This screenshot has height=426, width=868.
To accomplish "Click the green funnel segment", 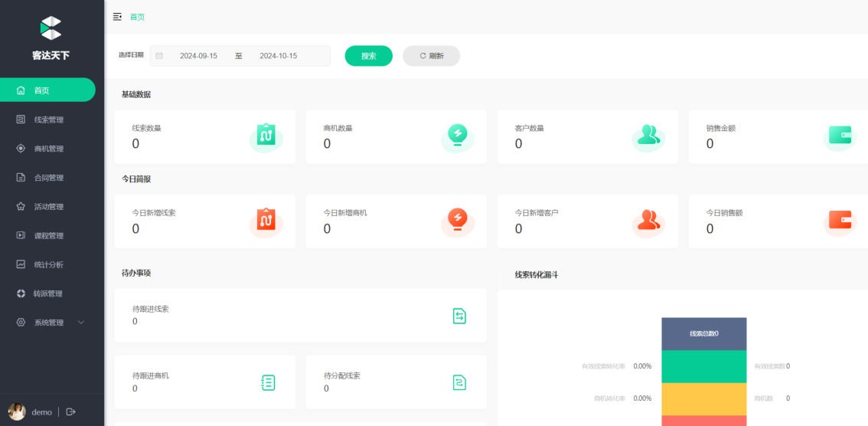I will (704, 366).
